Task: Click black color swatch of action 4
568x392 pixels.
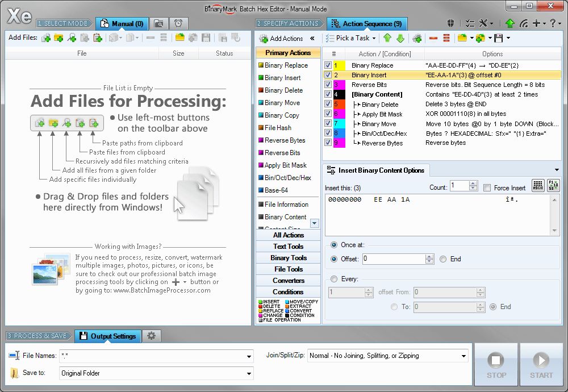Action: pos(339,94)
